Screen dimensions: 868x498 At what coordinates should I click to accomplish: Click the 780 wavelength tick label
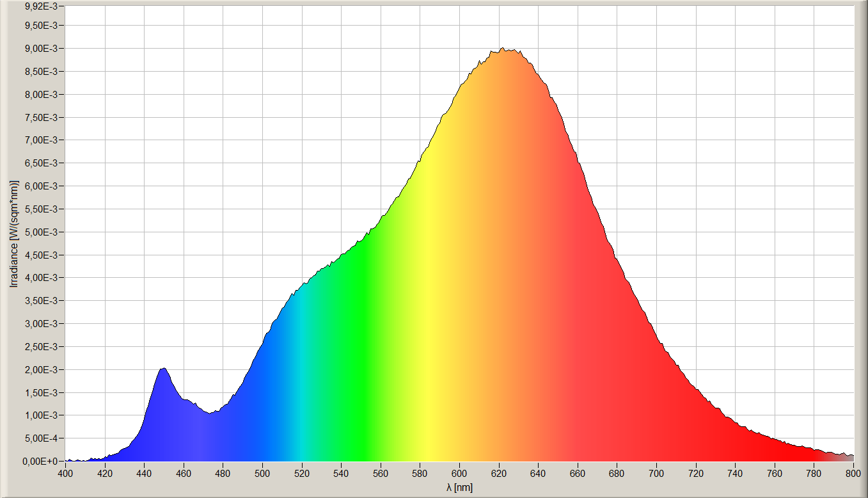point(814,474)
